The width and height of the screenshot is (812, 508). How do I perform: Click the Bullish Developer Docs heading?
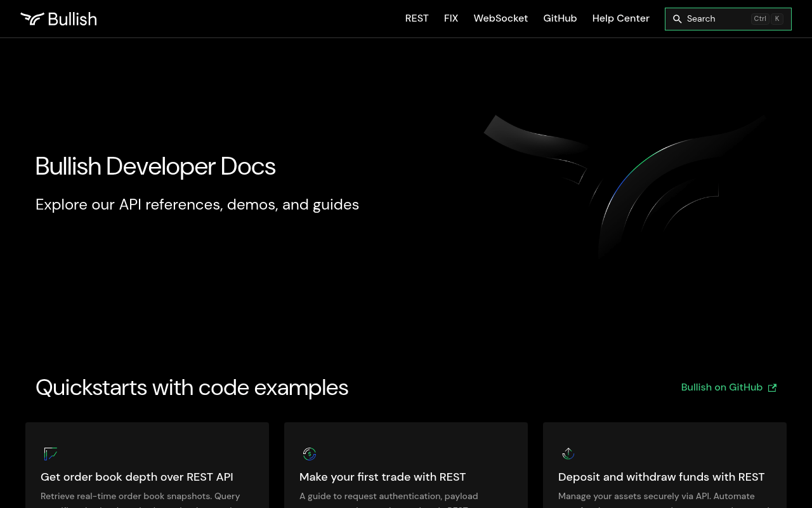[x=155, y=166]
